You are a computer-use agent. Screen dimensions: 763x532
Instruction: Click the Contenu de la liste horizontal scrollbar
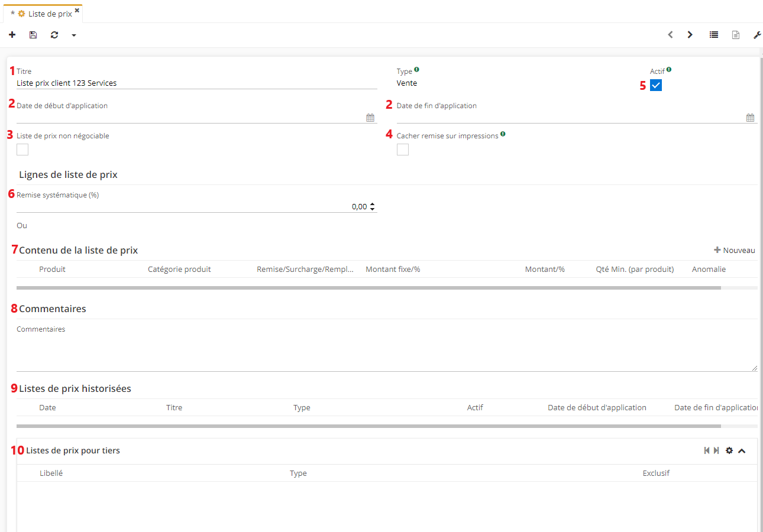(368, 288)
